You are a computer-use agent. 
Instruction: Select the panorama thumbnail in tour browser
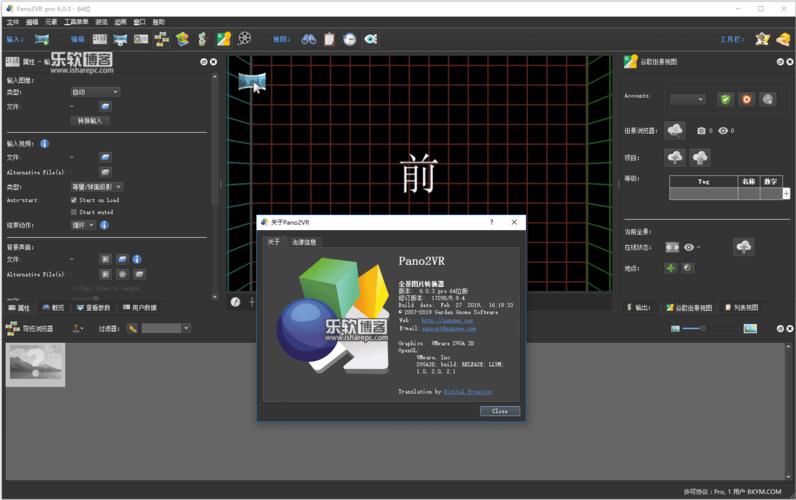36,364
